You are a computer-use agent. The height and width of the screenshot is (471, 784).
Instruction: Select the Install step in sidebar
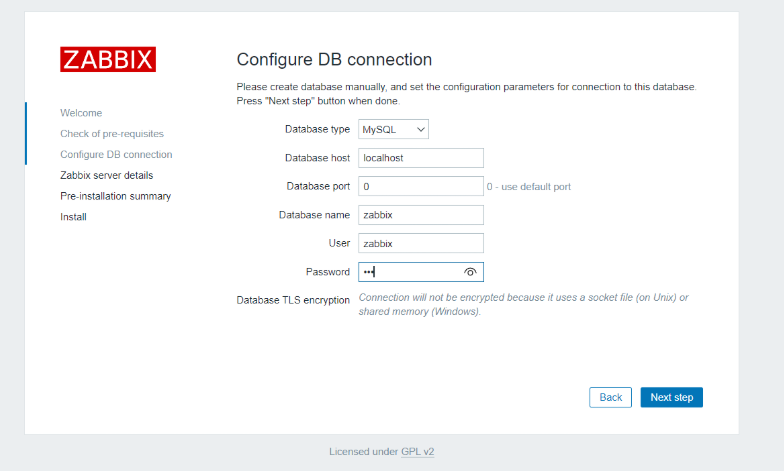(73, 217)
